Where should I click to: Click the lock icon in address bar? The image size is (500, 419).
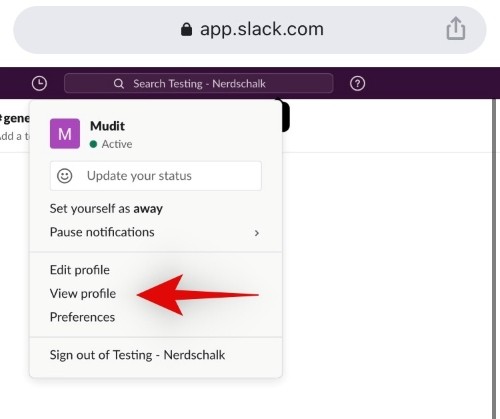[186, 29]
